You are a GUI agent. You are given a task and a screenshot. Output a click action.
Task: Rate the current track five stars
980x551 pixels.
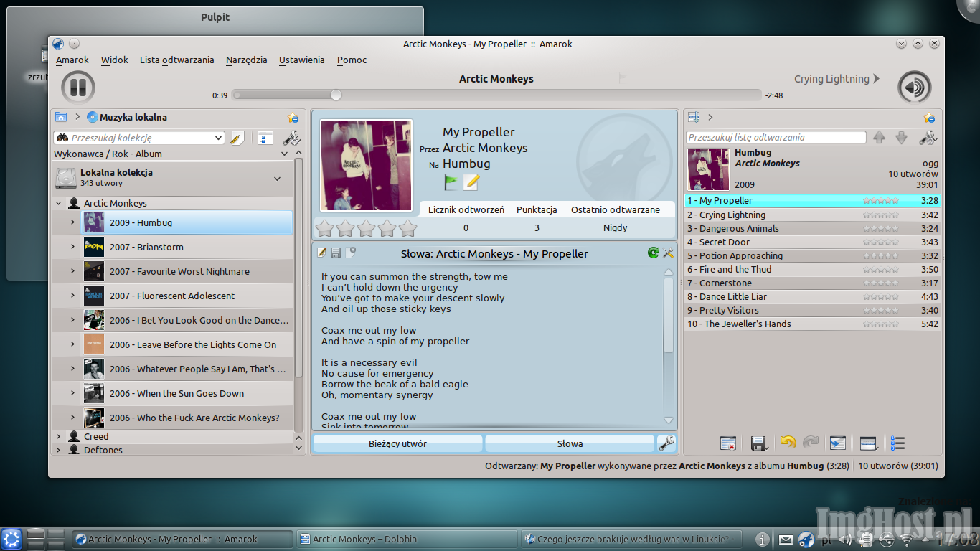click(x=407, y=229)
